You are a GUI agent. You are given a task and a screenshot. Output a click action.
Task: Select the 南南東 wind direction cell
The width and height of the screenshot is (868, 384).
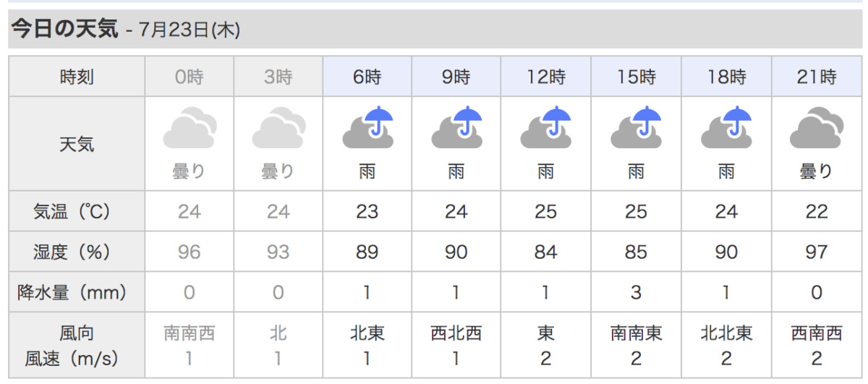click(637, 333)
